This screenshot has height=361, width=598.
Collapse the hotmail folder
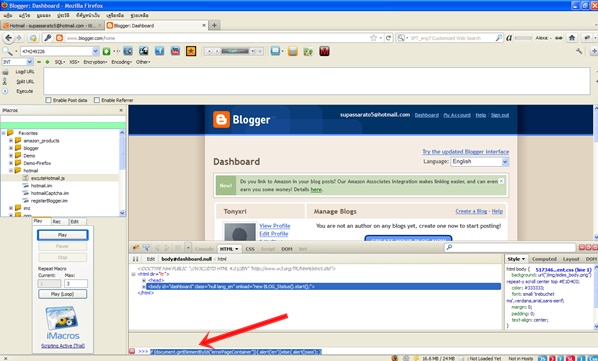tap(11, 170)
